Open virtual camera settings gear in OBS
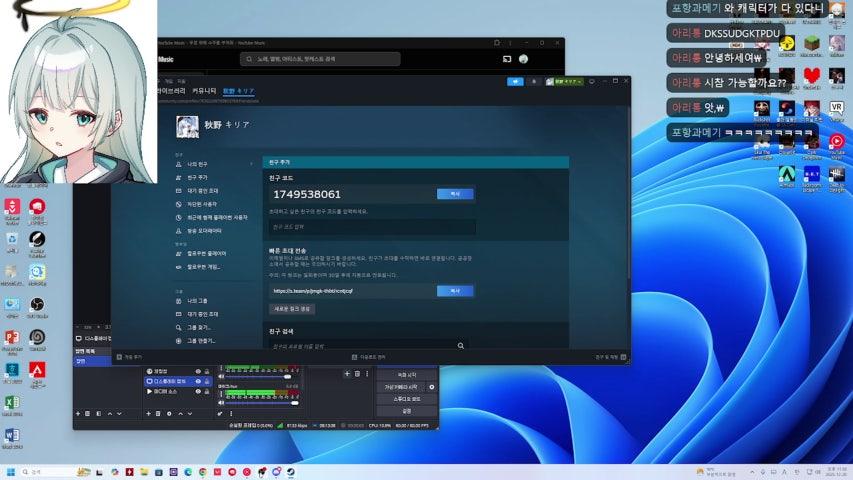The image size is (853, 480). click(x=432, y=387)
